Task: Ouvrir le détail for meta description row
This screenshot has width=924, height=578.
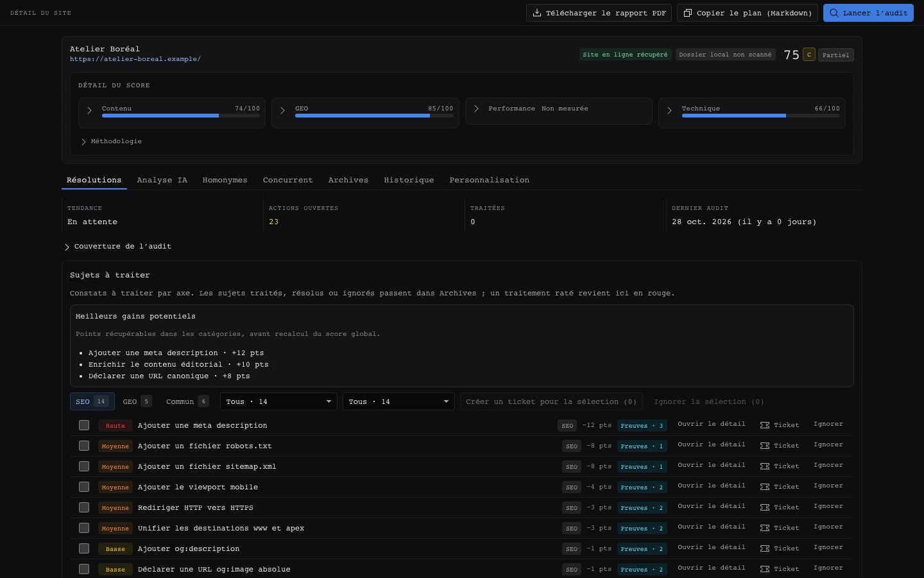Action: point(712,424)
